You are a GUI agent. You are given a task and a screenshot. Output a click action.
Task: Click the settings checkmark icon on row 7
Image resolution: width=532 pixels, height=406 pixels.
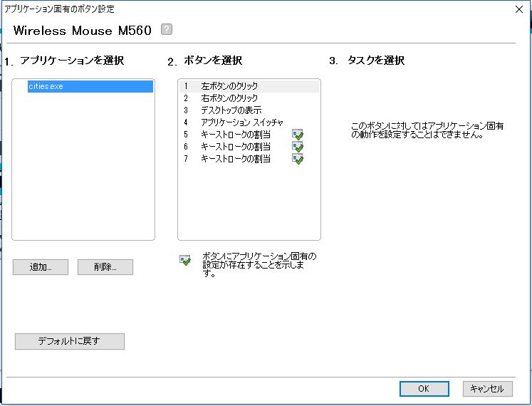[298, 159]
